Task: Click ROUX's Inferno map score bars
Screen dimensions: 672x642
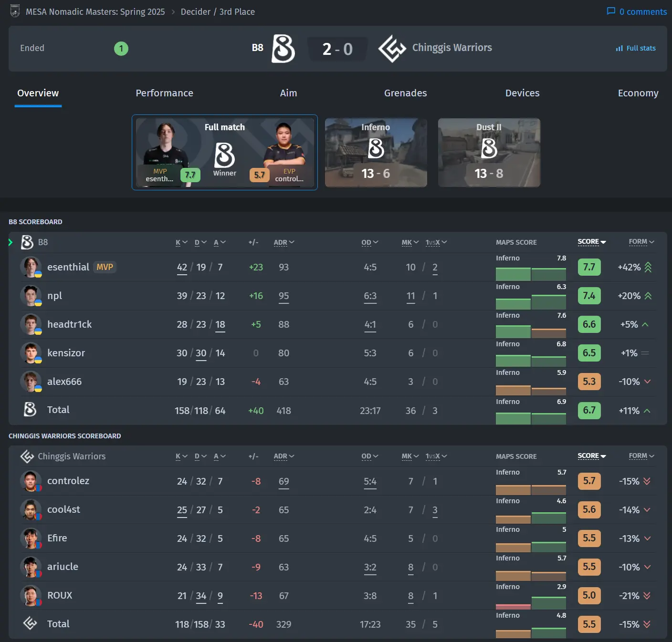Action: click(x=531, y=603)
